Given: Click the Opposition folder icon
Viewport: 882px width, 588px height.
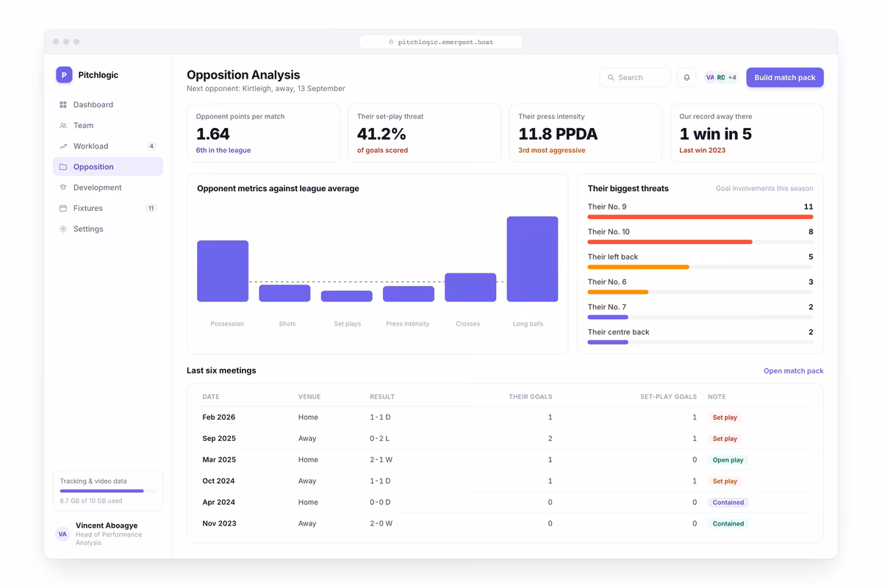Looking at the screenshot, I should (63, 167).
